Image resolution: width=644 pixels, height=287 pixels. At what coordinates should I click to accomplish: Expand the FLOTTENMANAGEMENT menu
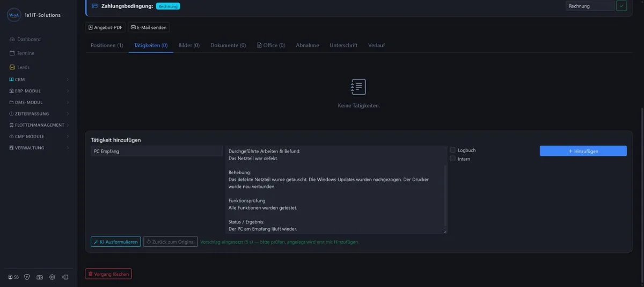click(x=39, y=125)
